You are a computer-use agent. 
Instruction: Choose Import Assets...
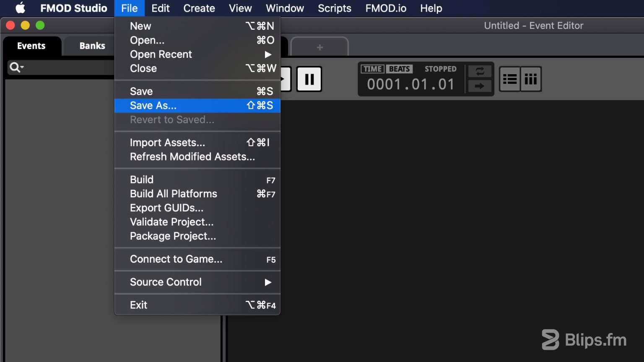(197, 142)
